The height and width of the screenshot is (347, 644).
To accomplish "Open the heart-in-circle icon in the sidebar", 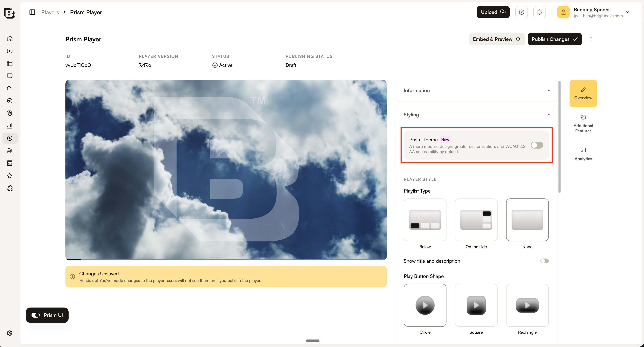I will [x=10, y=101].
